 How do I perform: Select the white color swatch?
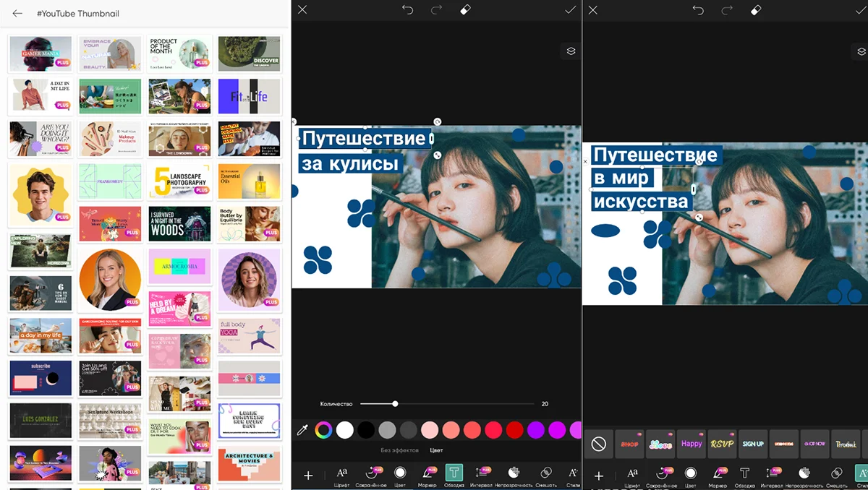(x=345, y=430)
